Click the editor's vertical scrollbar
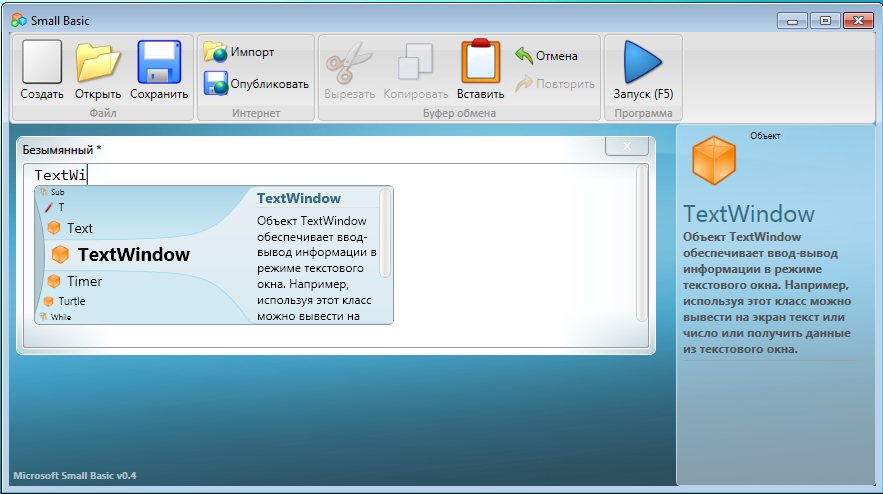Image resolution: width=883 pixels, height=494 pixels. (641, 243)
